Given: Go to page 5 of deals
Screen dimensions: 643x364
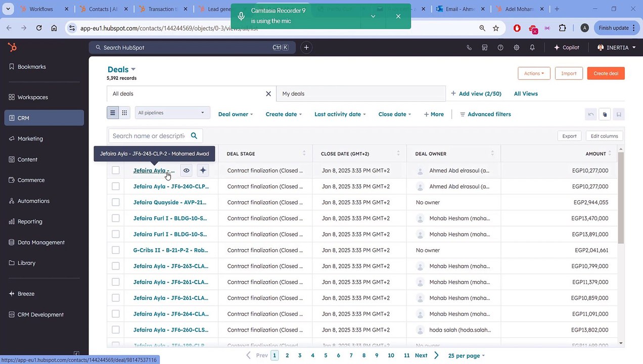Looking at the screenshot, I should (x=326, y=355).
